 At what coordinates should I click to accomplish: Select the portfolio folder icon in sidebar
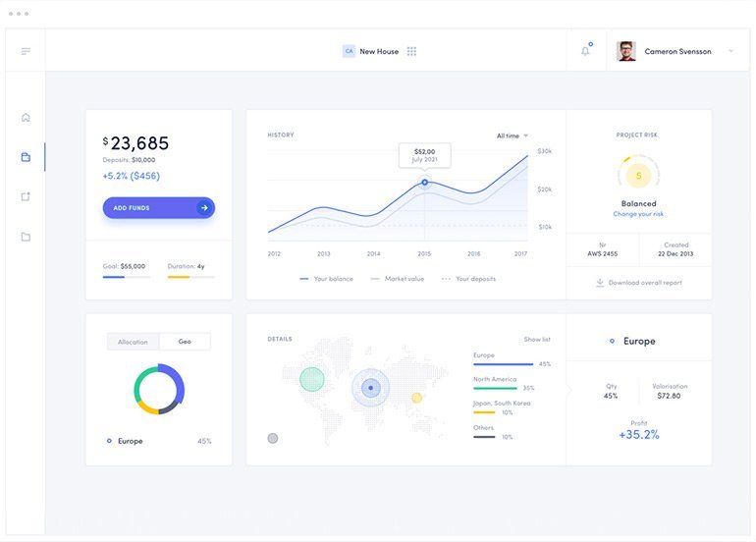[26, 157]
